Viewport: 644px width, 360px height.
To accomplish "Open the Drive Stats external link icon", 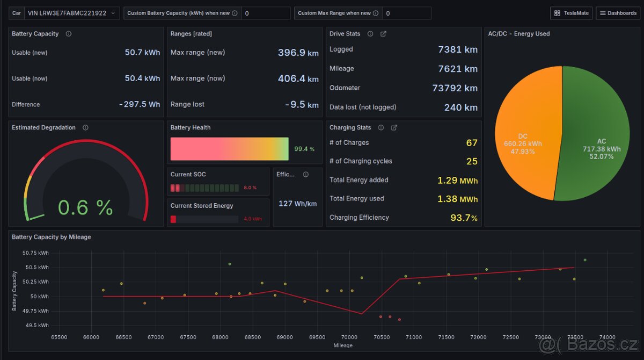I will coord(383,34).
